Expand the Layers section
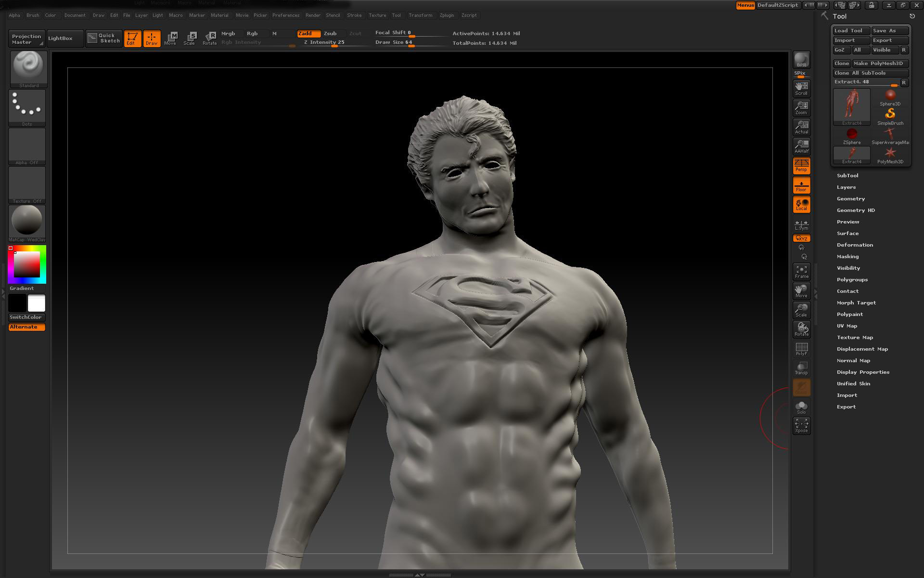The height and width of the screenshot is (578, 924). (846, 187)
